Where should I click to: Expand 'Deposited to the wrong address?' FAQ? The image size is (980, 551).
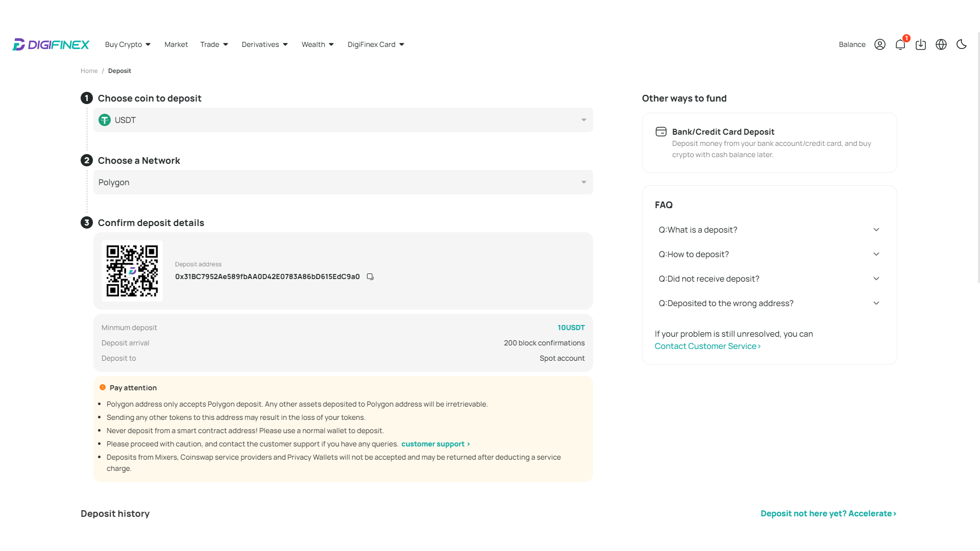769,303
